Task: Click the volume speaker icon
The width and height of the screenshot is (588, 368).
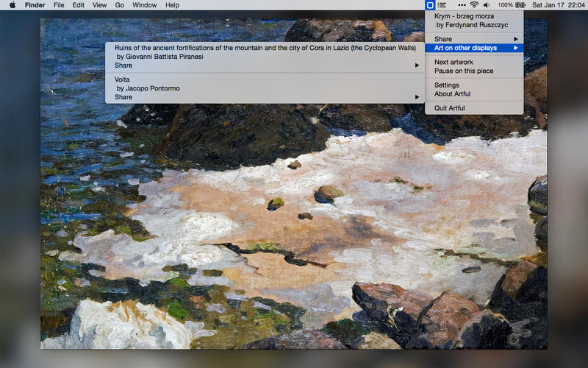Action: coord(487,5)
